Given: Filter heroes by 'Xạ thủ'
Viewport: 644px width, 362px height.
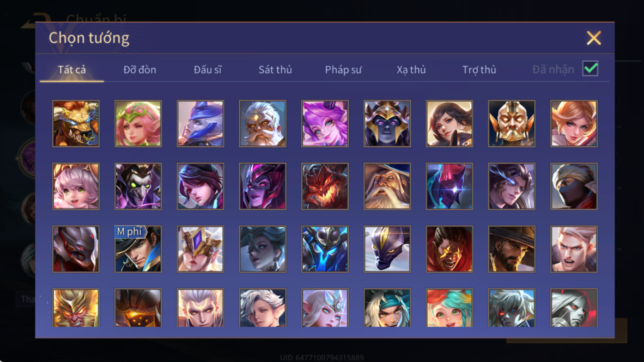Looking at the screenshot, I should [411, 70].
